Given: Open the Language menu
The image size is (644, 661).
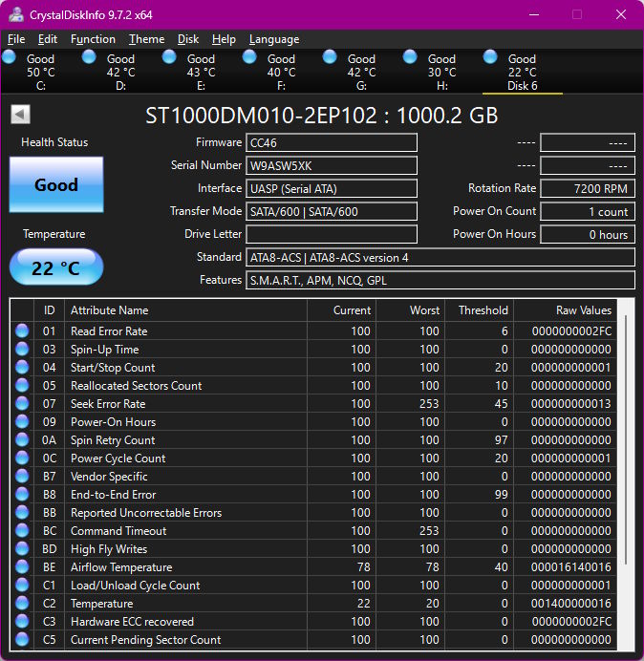Looking at the screenshot, I should [x=274, y=39].
